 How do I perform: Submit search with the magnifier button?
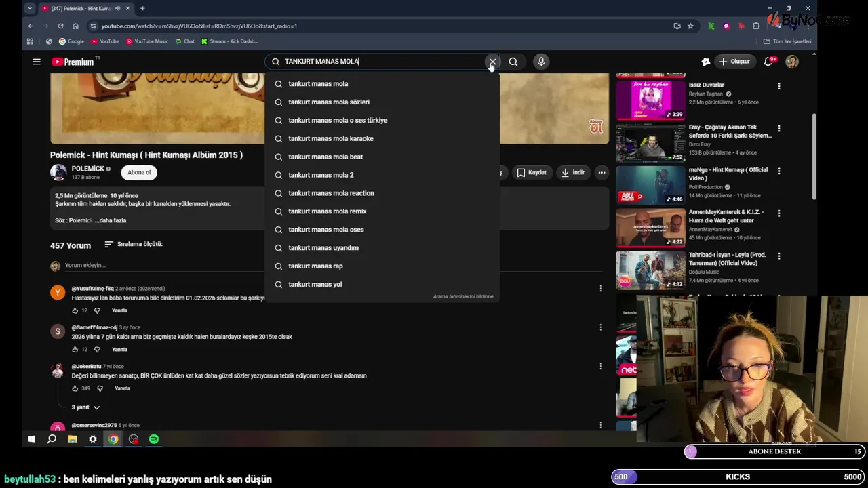coord(513,62)
